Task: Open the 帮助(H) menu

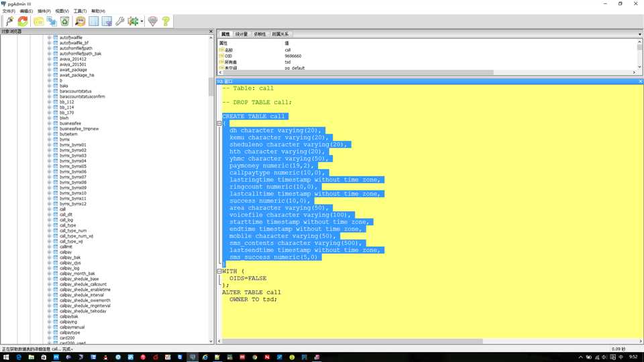Action: [98, 11]
